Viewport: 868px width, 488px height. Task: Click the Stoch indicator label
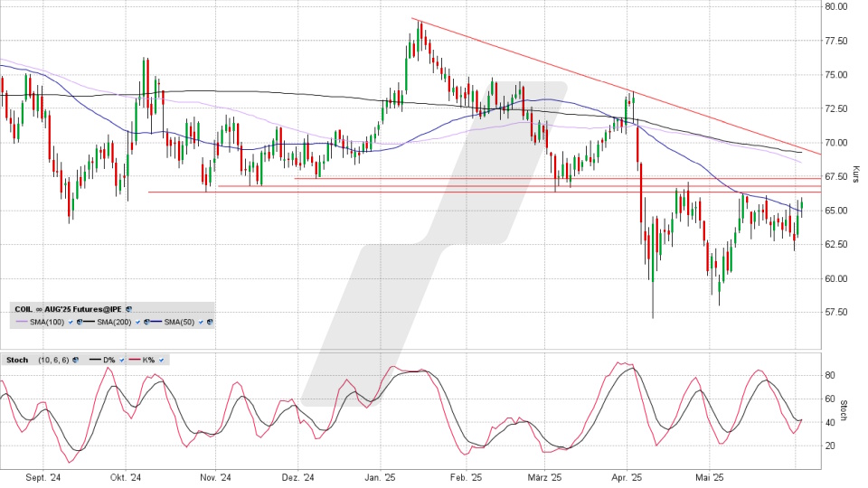point(17,361)
